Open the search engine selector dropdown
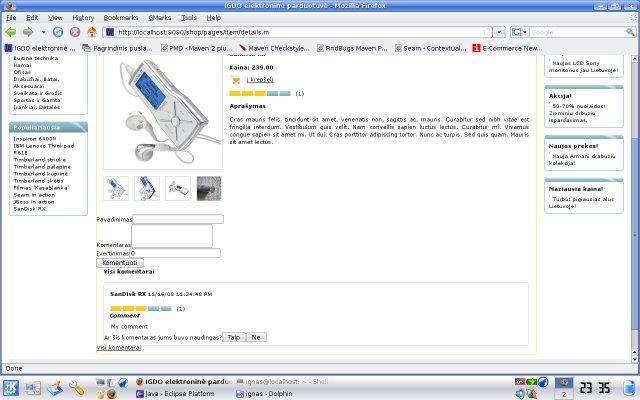 coord(520,32)
